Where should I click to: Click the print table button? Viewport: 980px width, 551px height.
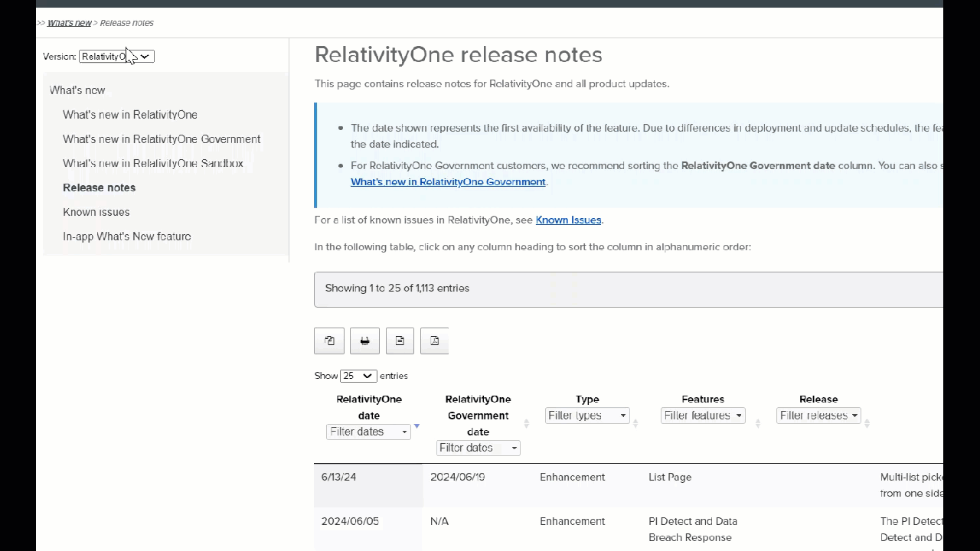(x=364, y=341)
